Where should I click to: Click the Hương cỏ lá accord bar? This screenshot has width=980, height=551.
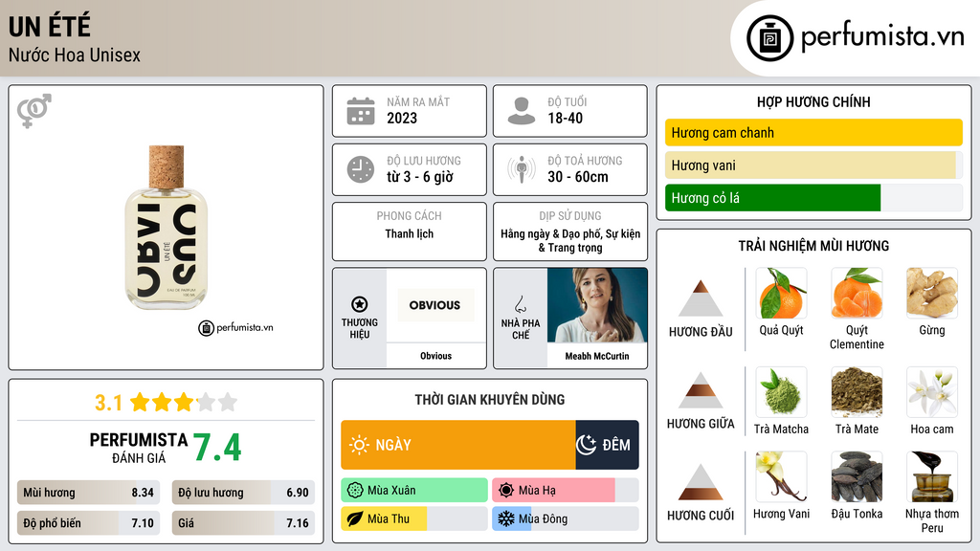pyautogui.click(x=813, y=197)
